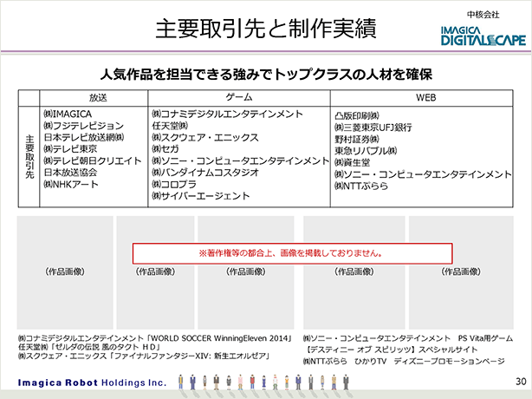The width and height of the screenshot is (532, 399).
Task: Select 日本テレビ放送網㈱ entry
Action: [84, 137]
